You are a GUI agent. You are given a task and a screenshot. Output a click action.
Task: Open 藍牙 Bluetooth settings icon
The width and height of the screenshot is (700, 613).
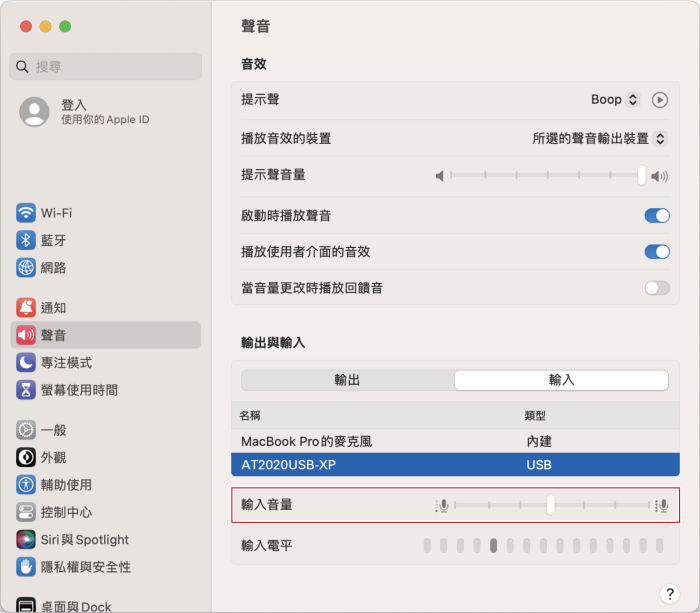[x=26, y=240]
